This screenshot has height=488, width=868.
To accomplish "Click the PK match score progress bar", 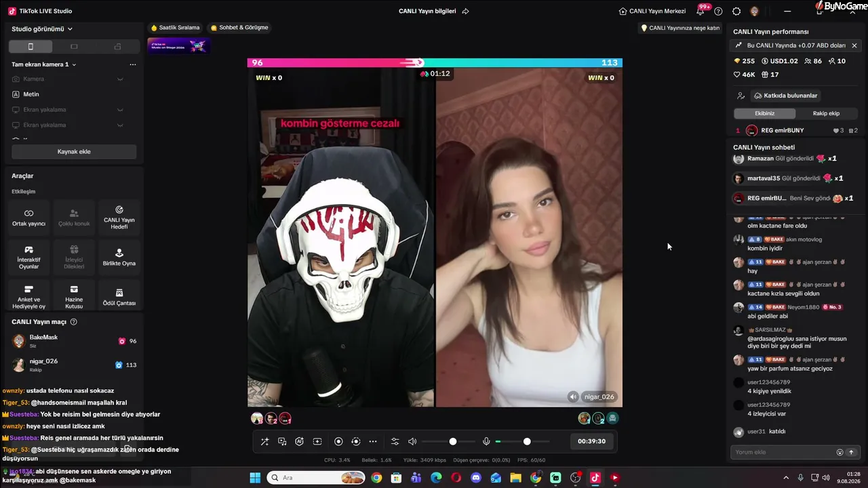I will (435, 62).
